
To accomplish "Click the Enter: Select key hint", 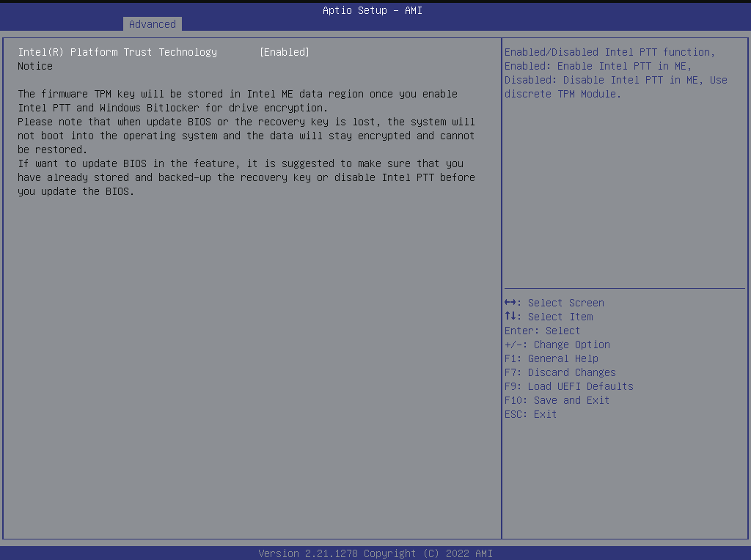I will 542,331.
